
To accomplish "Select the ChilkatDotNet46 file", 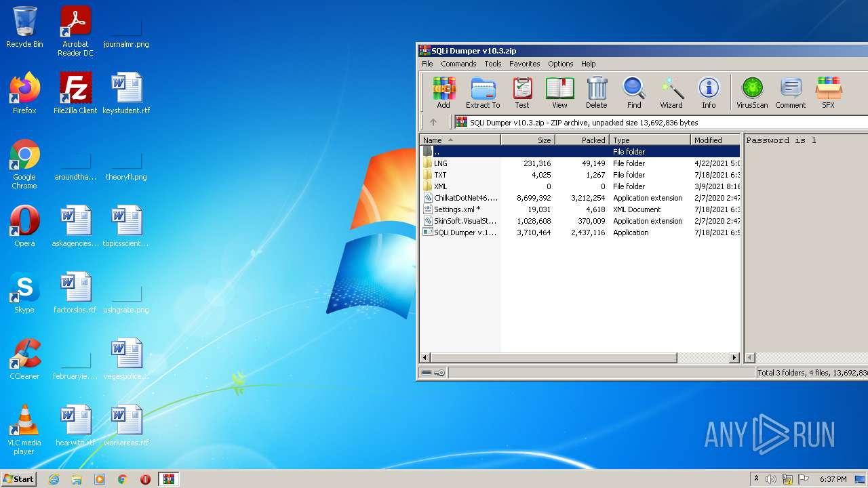I will tap(580, 198).
